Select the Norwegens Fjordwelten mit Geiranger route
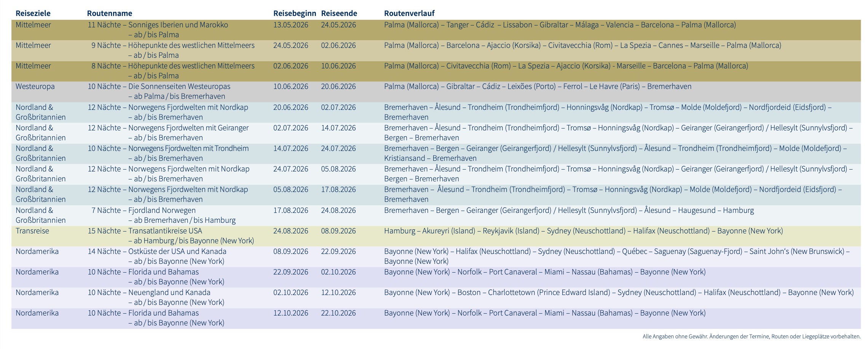The width and height of the screenshot is (868, 349). [x=188, y=128]
